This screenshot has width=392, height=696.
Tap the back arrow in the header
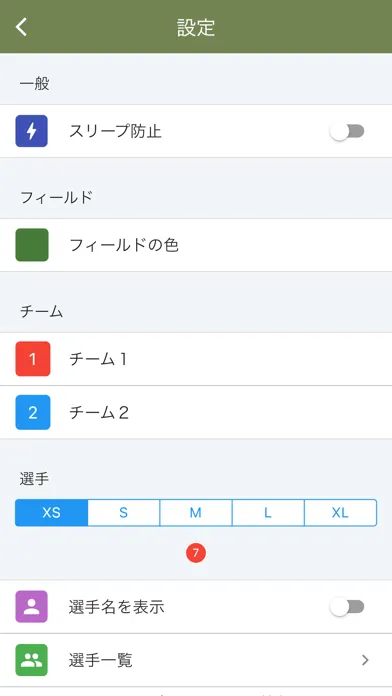[21, 27]
